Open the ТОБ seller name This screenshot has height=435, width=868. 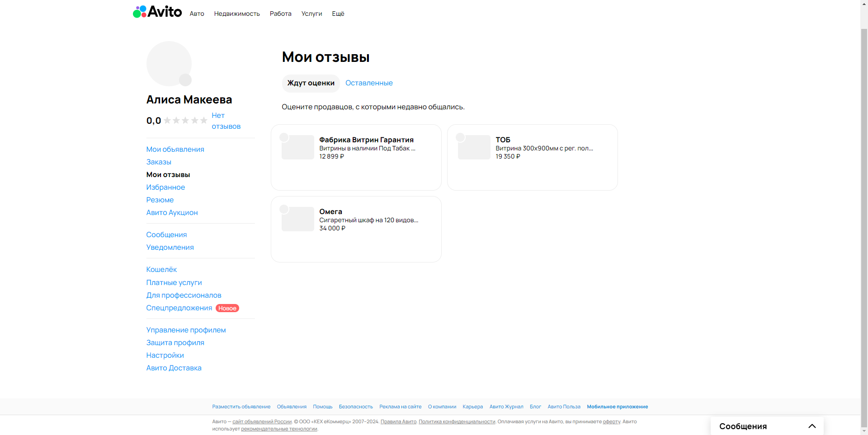pyautogui.click(x=503, y=140)
